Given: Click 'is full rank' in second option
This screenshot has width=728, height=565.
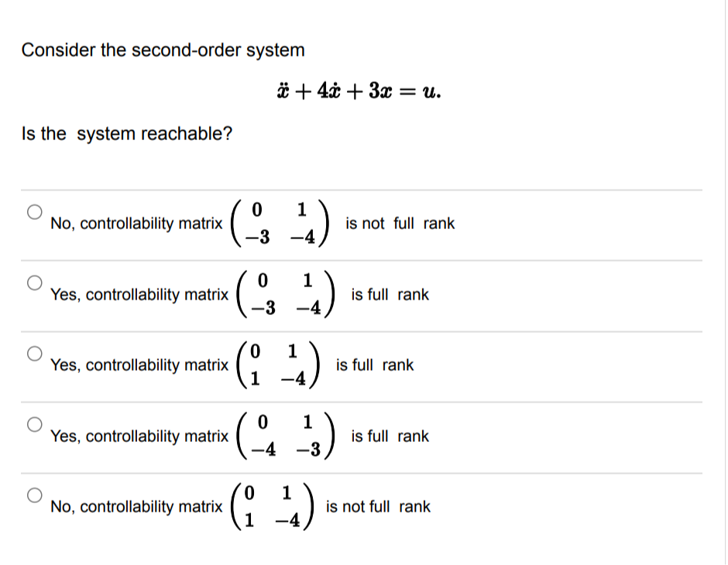Looking at the screenshot, I should [393, 295].
